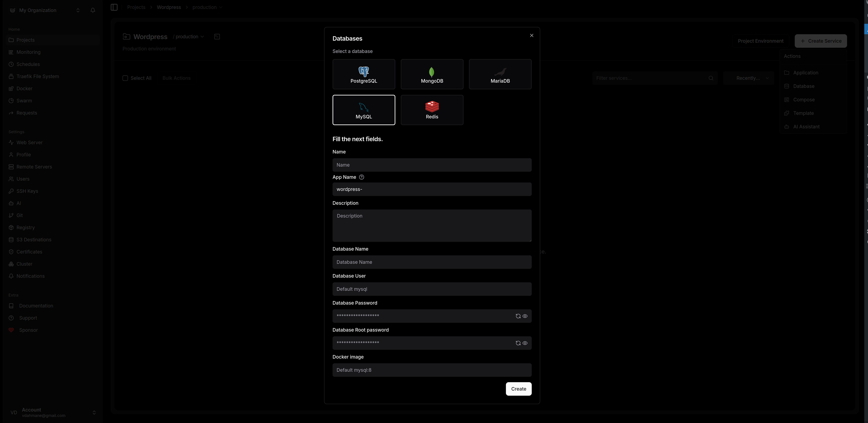Show the Database Password with eye icon
Viewport: 868px width, 423px height.
point(525,316)
